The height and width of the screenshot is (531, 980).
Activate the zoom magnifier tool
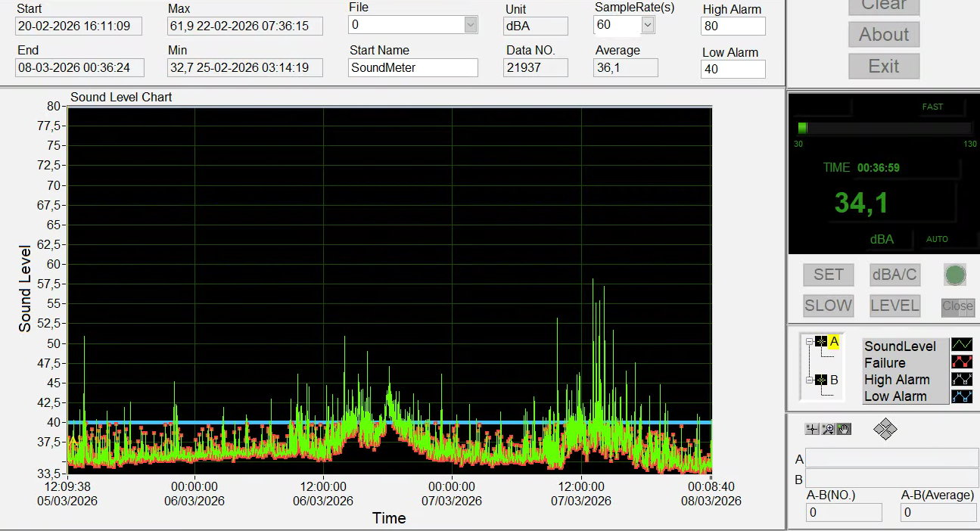(x=828, y=429)
